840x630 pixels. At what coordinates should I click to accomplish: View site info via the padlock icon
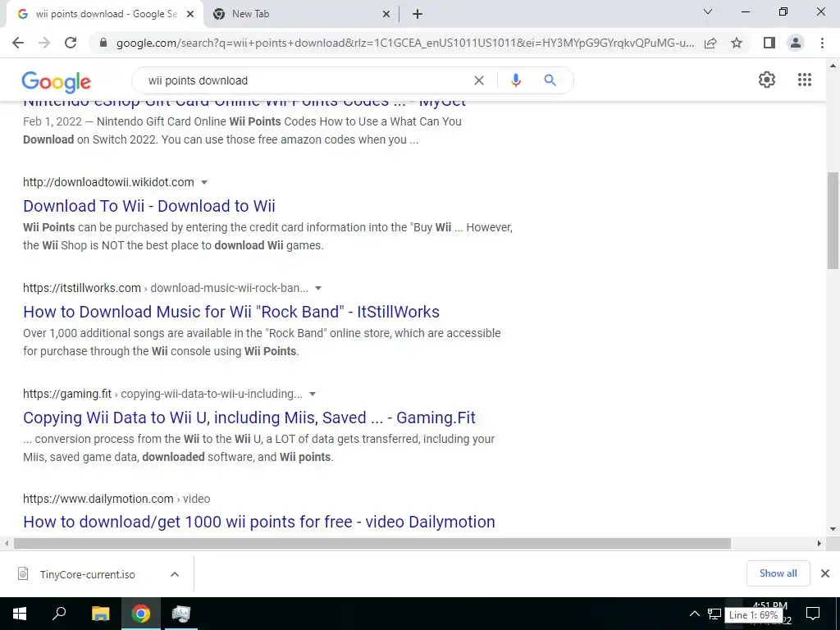point(103,43)
